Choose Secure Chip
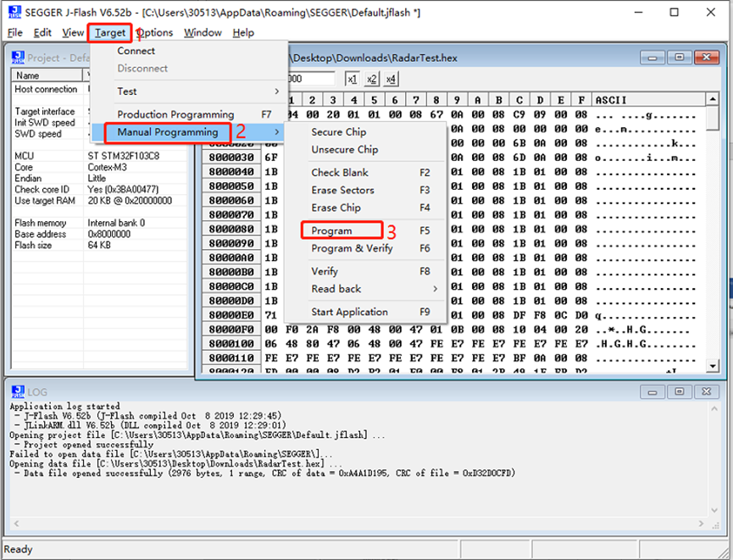Screen dimensions: 733x560 coord(364,132)
